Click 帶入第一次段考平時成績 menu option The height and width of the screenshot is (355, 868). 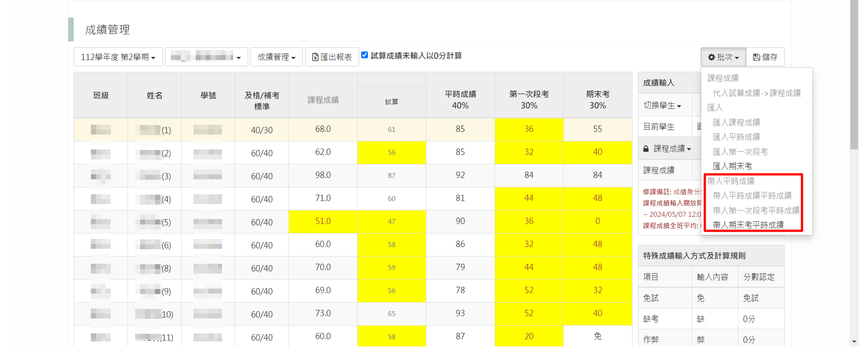coord(756,210)
